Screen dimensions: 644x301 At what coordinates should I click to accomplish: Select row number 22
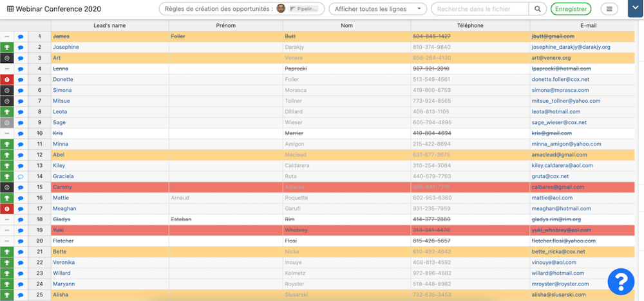point(39,262)
